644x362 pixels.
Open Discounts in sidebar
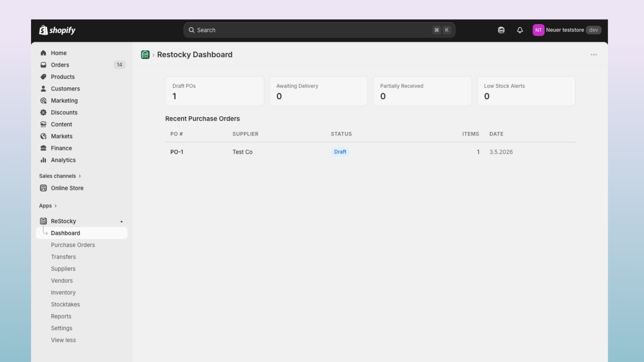(82, 113)
